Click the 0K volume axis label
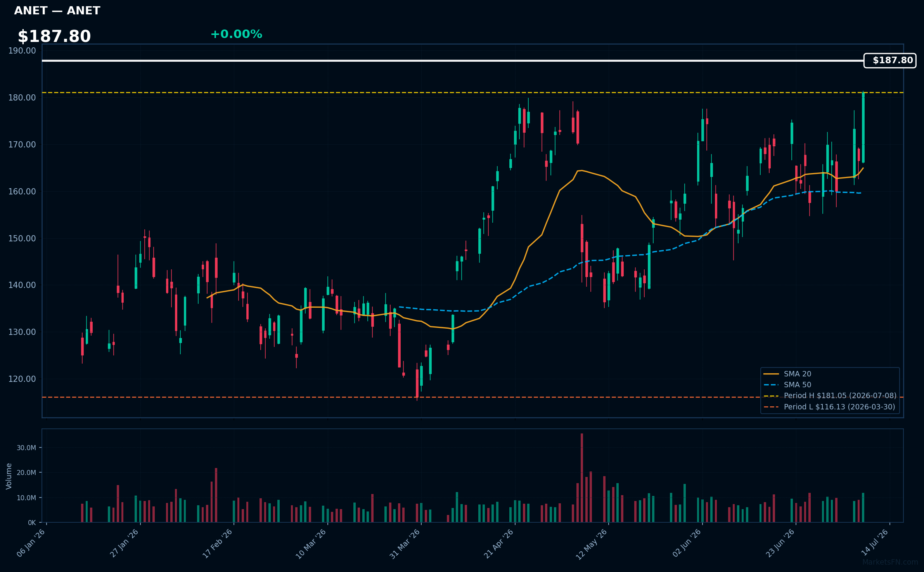Screen dimensions: 924x572 tap(32, 523)
